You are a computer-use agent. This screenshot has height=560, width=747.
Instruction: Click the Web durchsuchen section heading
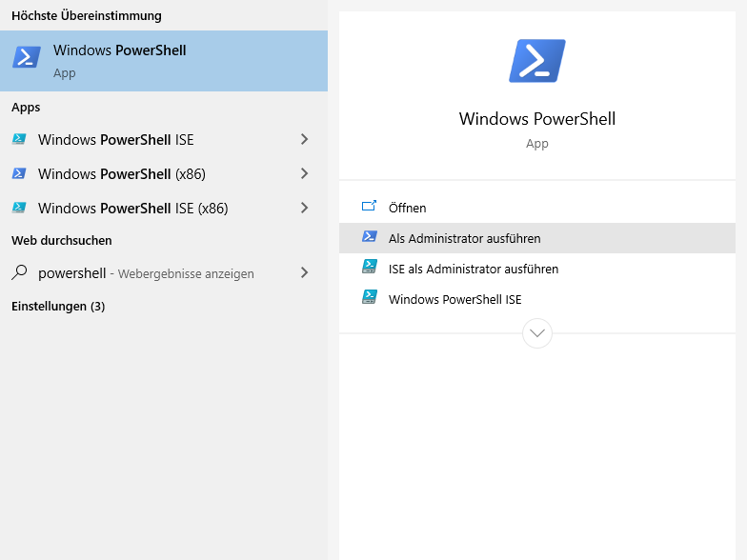click(61, 240)
